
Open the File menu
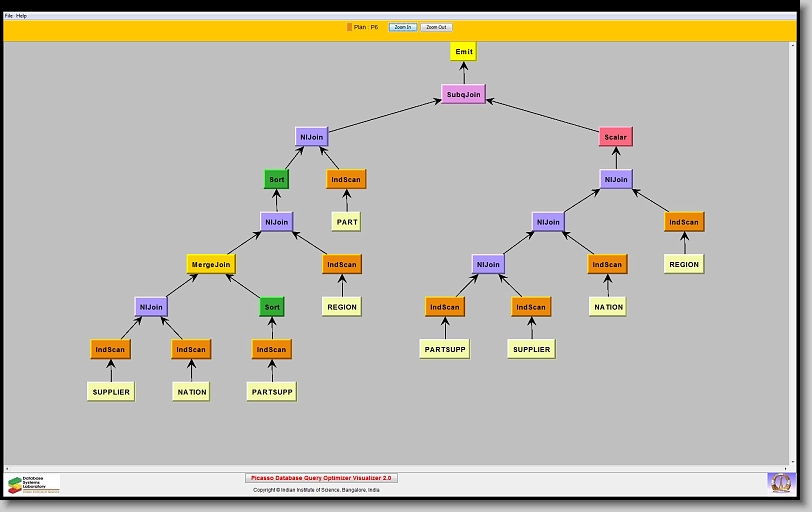coord(9,16)
